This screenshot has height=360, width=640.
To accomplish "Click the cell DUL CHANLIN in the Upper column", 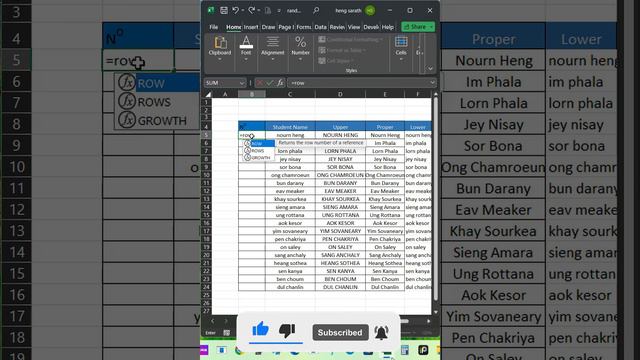I will point(340,287).
